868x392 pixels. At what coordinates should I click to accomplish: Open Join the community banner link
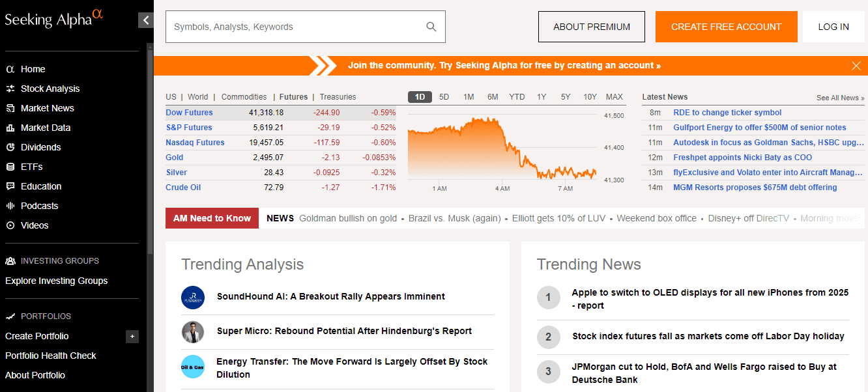tap(504, 66)
